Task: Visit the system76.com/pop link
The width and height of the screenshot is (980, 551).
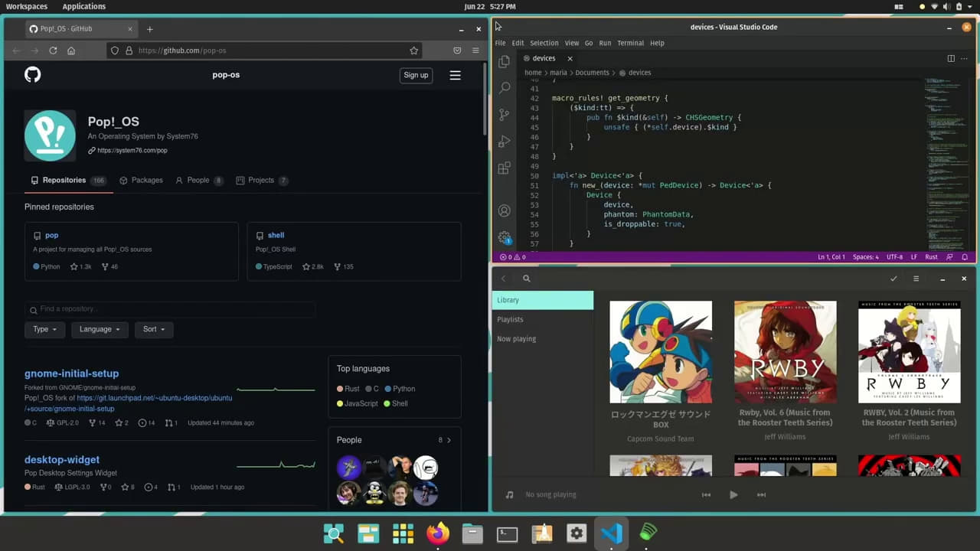Action: pyautogui.click(x=132, y=151)
